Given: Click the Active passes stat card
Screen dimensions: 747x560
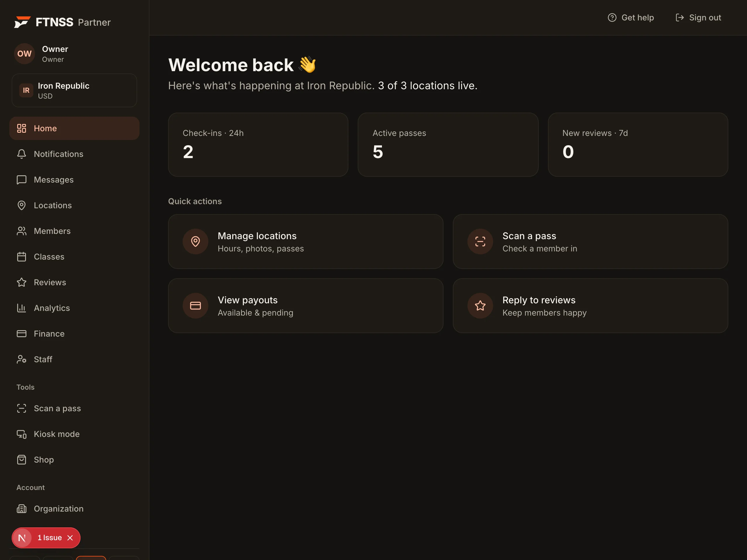Looking at the screenshot, I should click(448, 144).
